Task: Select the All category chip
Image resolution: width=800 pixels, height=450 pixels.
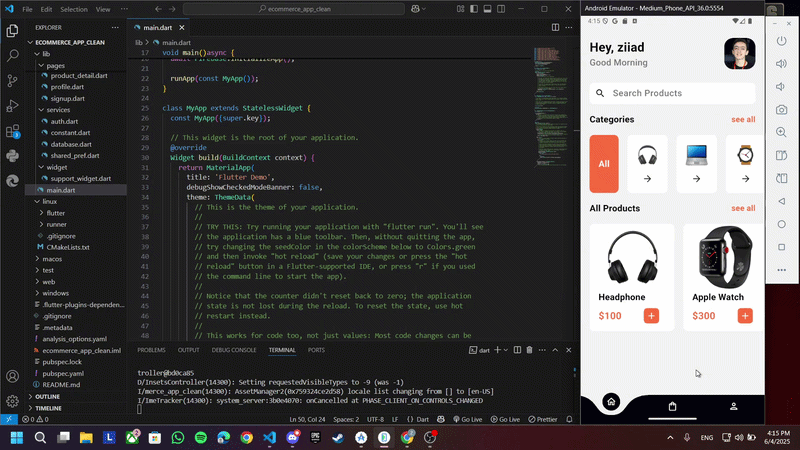Action: tap(604, 164)
